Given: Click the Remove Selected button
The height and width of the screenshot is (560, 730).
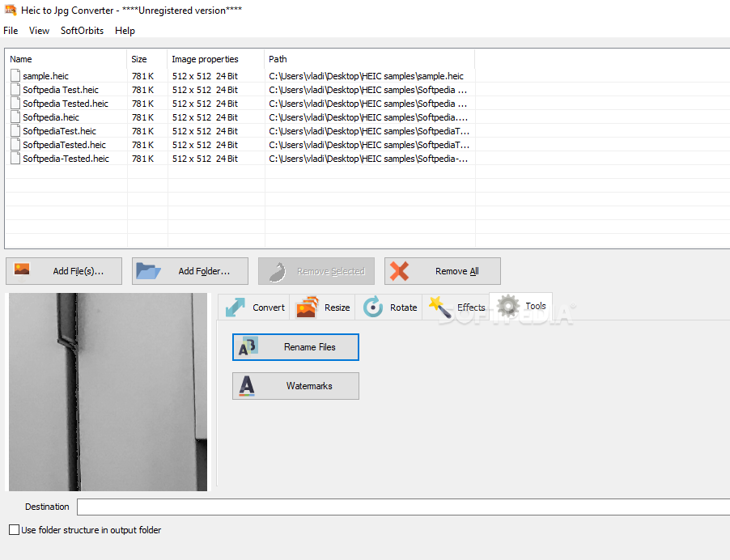Looking at the screenshot, I should 316,271.
